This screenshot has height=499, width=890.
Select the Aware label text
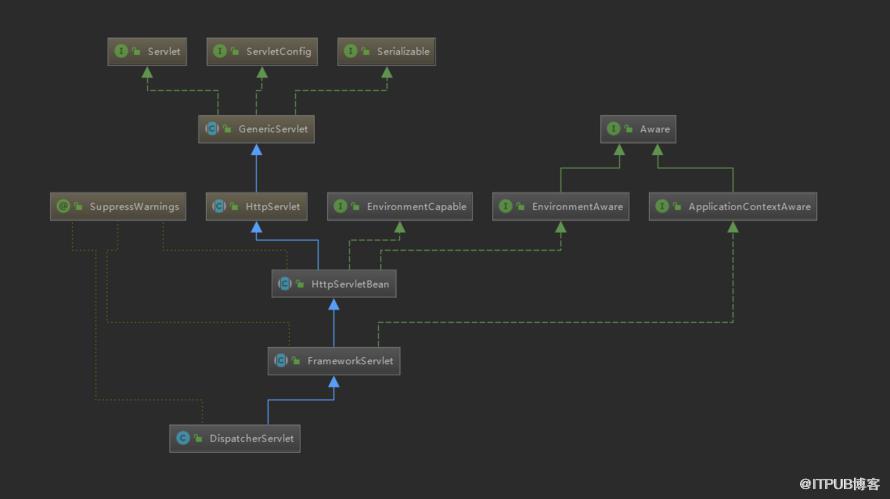point(655,129)
